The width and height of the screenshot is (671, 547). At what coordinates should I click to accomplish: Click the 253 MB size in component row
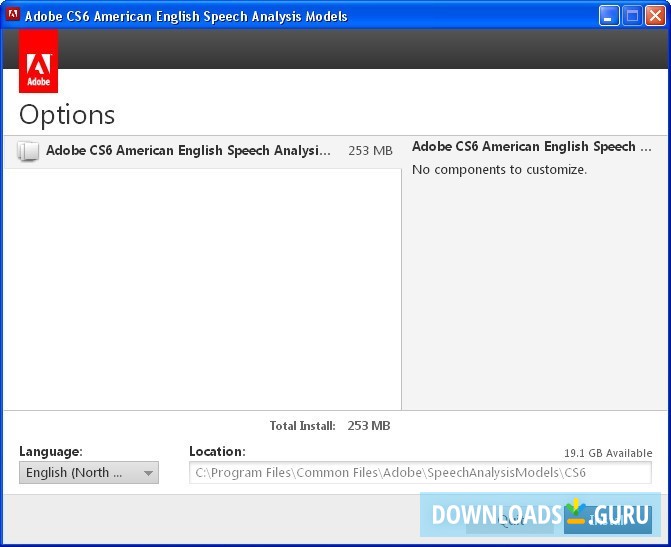click(370, 151)
